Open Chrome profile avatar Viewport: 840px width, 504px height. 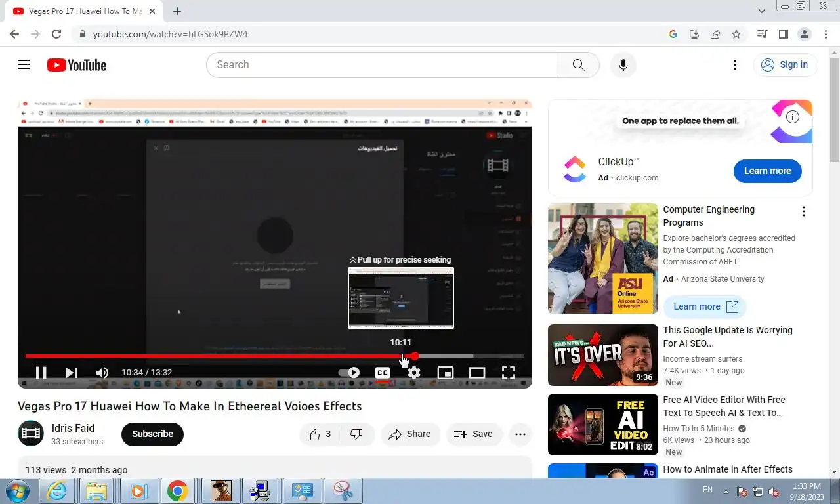point(804,34)
